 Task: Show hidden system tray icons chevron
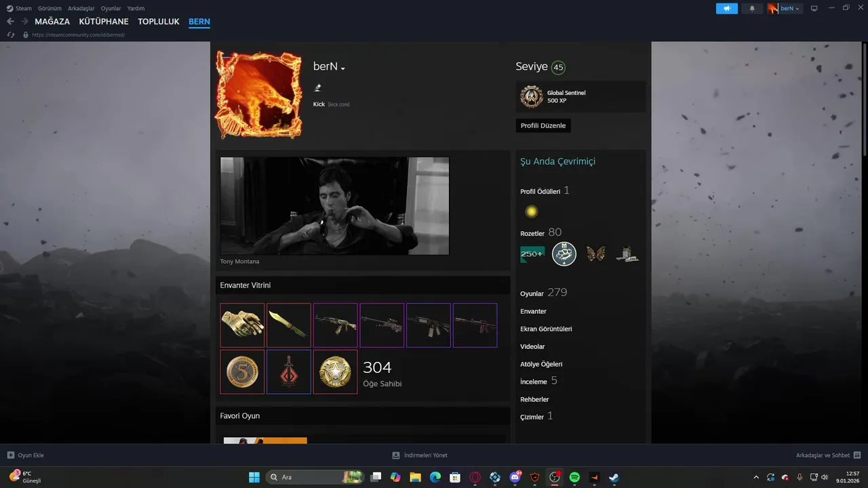(x=756, y=477)
